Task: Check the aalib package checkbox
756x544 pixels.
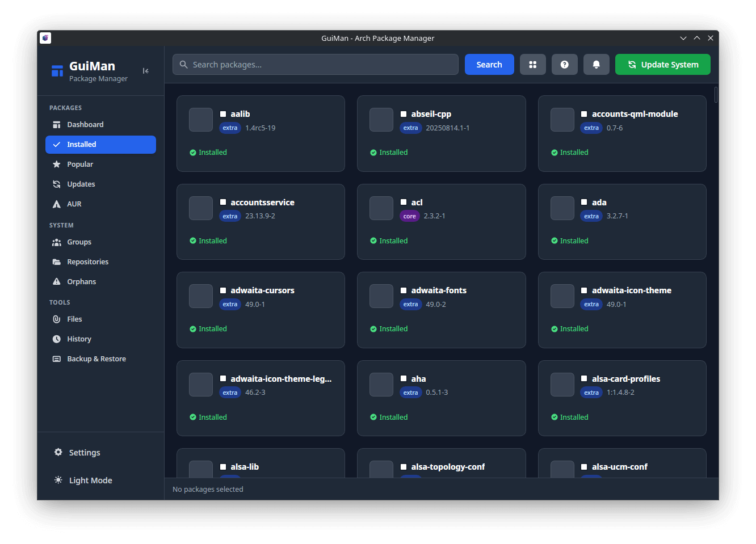Action: coord(223,114)
